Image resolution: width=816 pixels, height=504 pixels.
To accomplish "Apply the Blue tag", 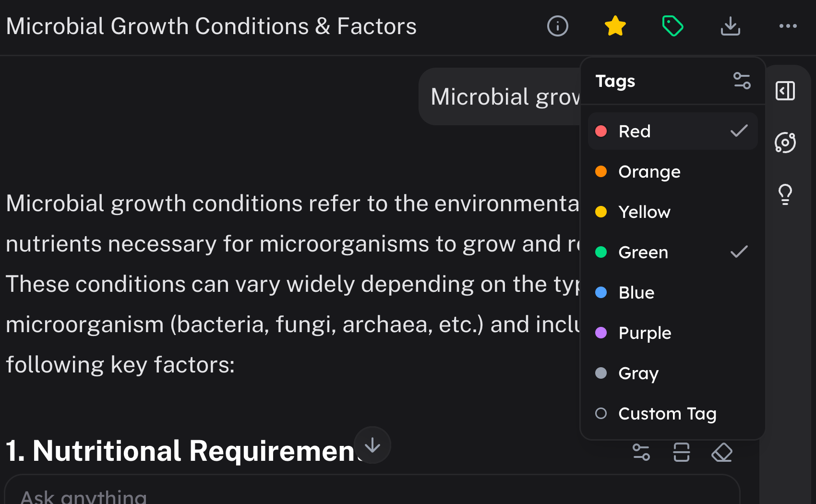I will coord(636,293).
